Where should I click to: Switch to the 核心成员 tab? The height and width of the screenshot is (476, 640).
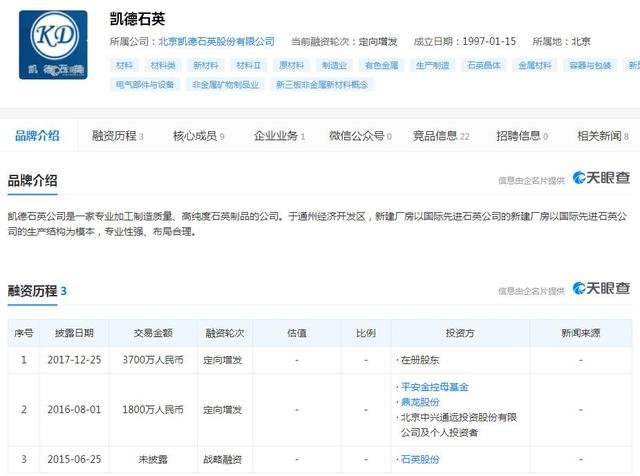tap(199, 136)
